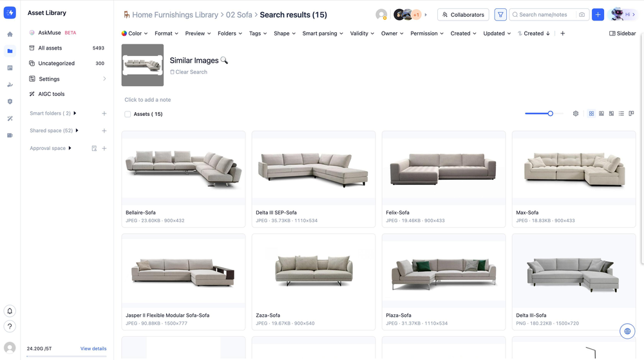
Task: Adjust the thumbnail size slider
Action: 550,114
